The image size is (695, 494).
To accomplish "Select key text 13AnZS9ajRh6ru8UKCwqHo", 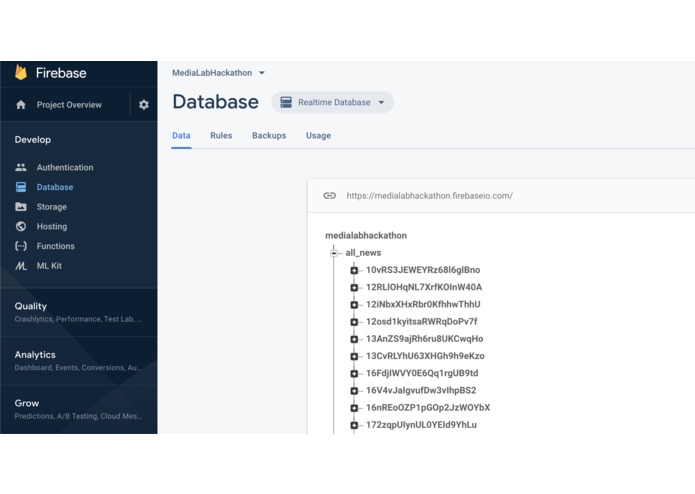I will pyautogui.click(x=425, y=339).
